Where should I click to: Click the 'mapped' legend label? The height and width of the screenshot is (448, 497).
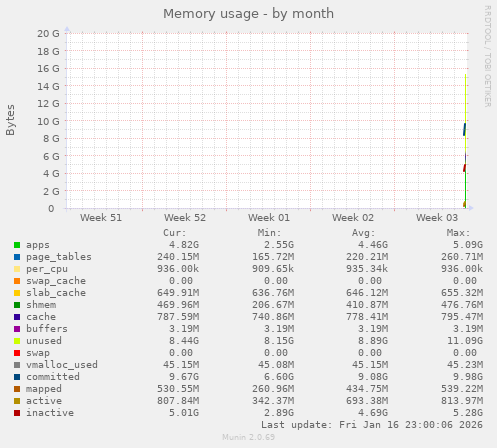coord(44,389)
